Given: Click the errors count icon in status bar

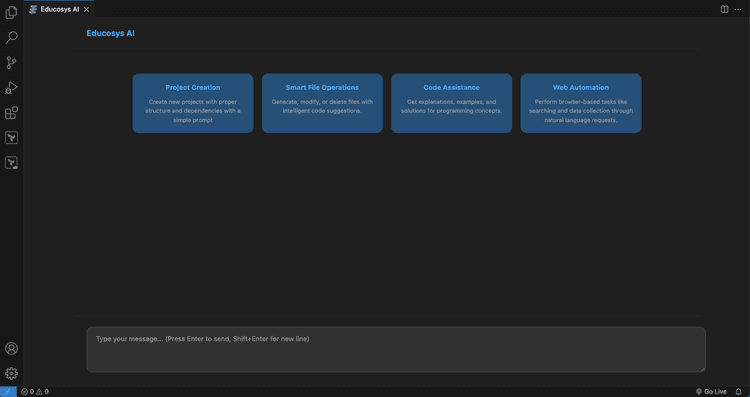Looking at the screenshot, I should click(27, 392).
